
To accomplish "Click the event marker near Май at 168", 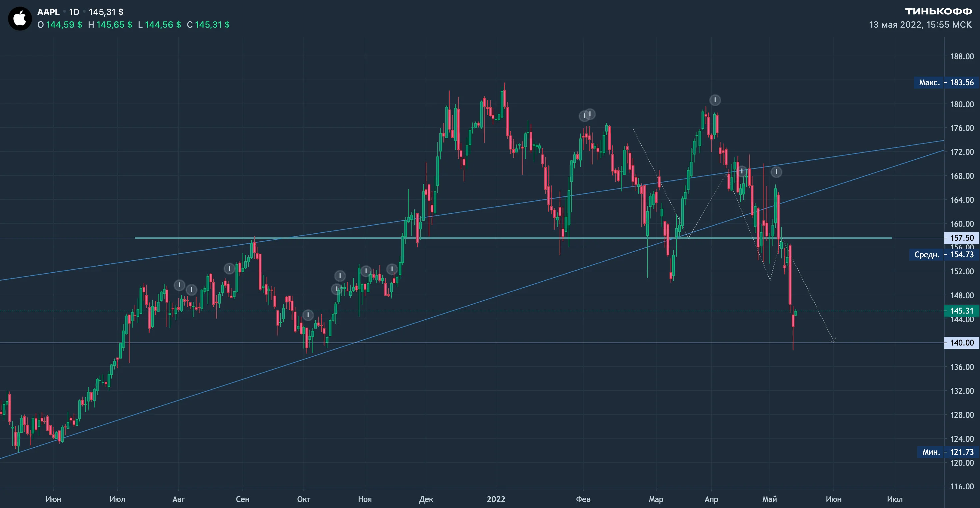I will click(x=776, y=172).
